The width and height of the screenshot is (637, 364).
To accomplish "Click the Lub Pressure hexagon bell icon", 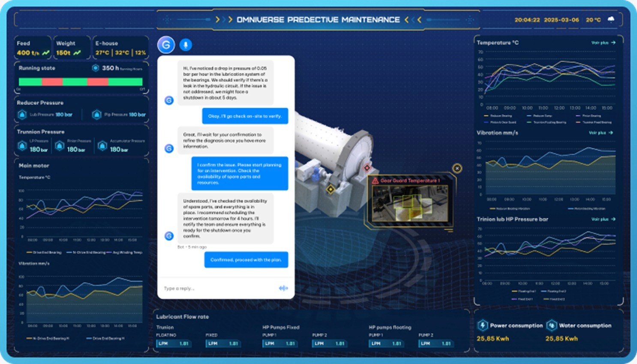I will pos(22,114).
